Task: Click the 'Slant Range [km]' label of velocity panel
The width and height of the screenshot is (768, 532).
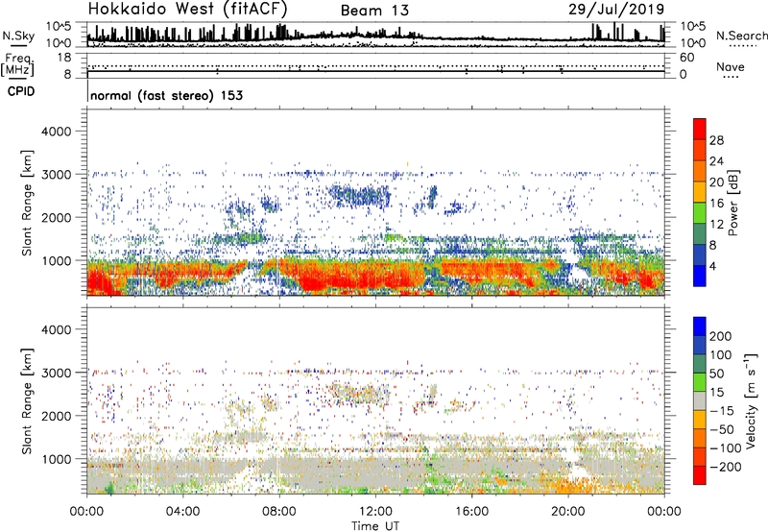Action: point(27,400)
